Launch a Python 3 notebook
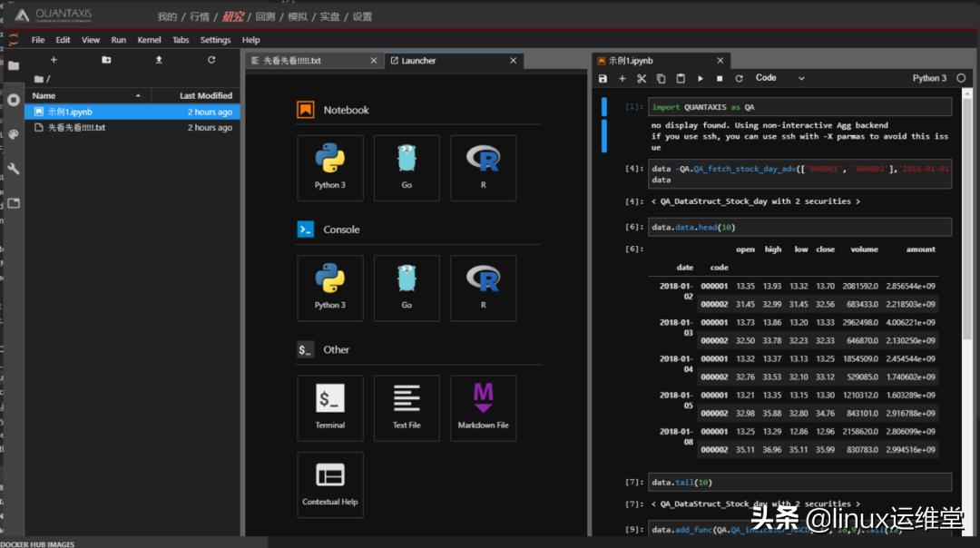The image size is (980, 548). click(330, 168)
